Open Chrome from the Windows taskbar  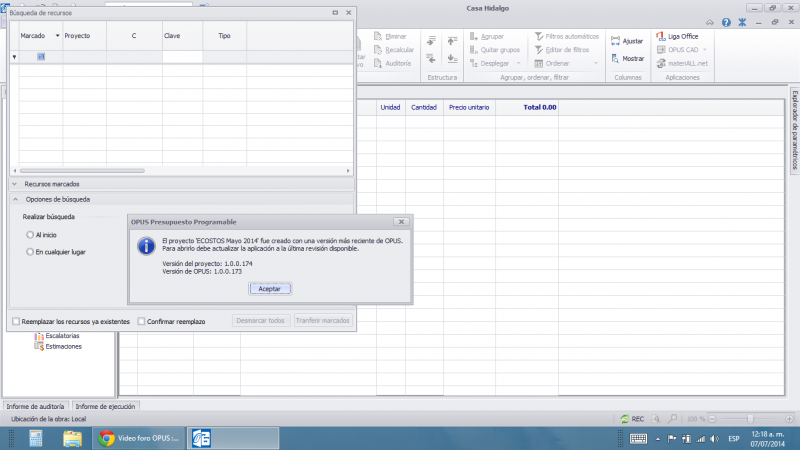pos(107,438)
